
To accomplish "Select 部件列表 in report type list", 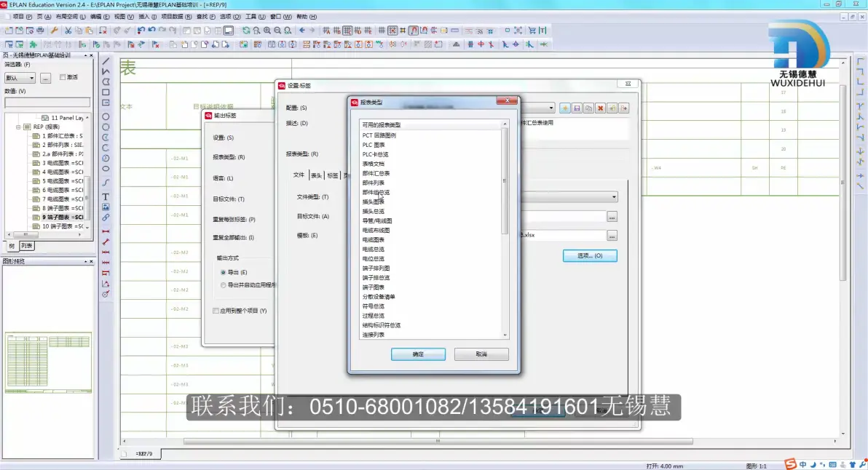I will [x=373, y=183].
